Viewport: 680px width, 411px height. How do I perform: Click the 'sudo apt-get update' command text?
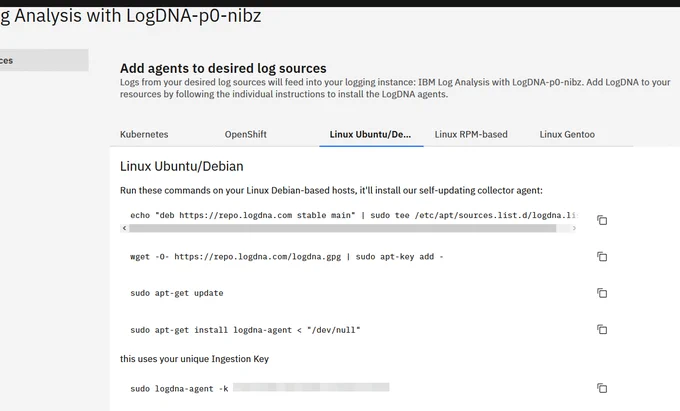tap(177, 293)
